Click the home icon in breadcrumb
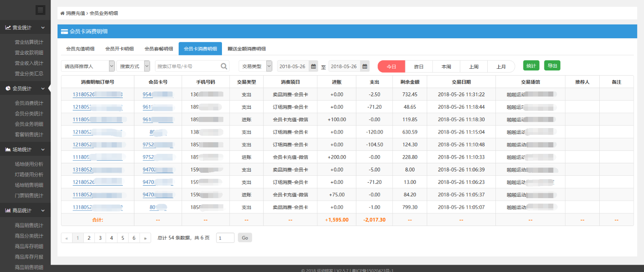This screenshot has height=272, width=644. coord(63,13)
